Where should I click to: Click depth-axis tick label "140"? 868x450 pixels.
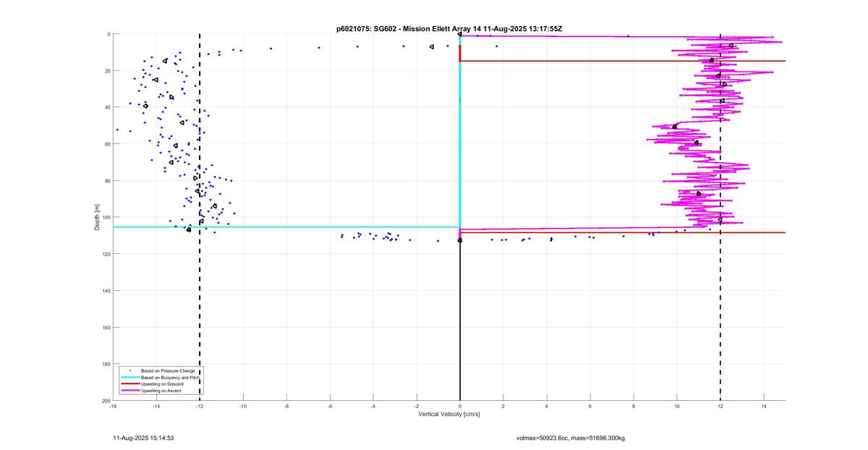[x=106, y=291]
